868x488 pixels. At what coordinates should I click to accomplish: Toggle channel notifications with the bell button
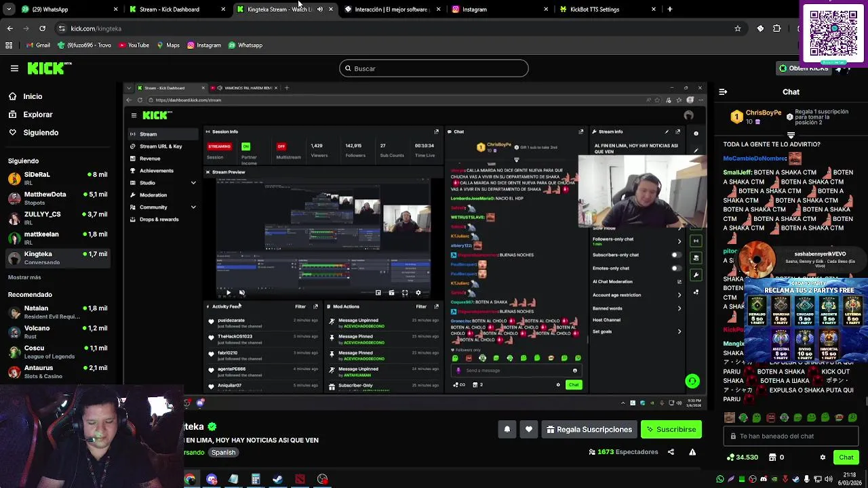[x=507, y=430]
